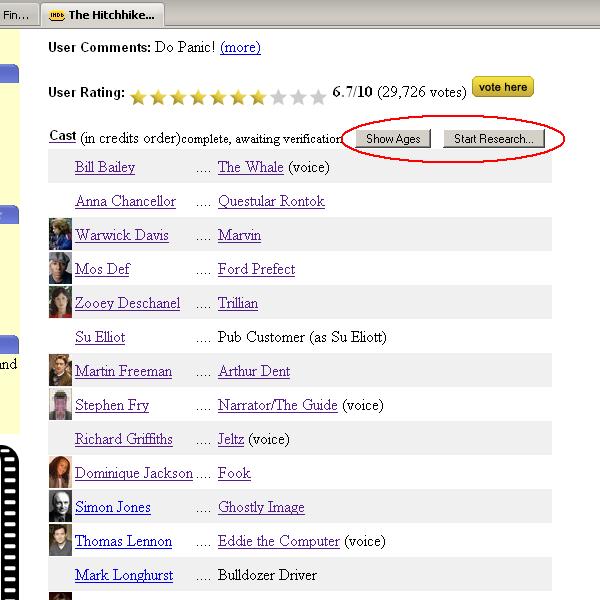Click Martin Freeman's headshot thumbnail
The image size is (600, 600).
point(60,370)
